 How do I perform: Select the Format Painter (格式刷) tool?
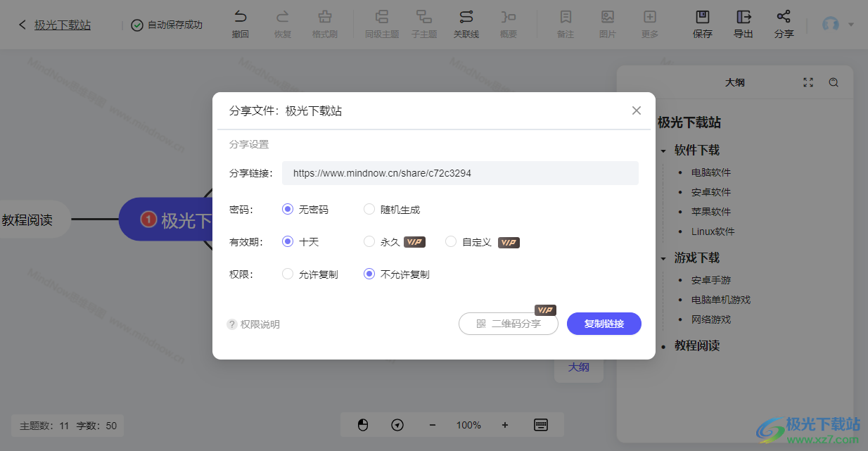point(324,17)
